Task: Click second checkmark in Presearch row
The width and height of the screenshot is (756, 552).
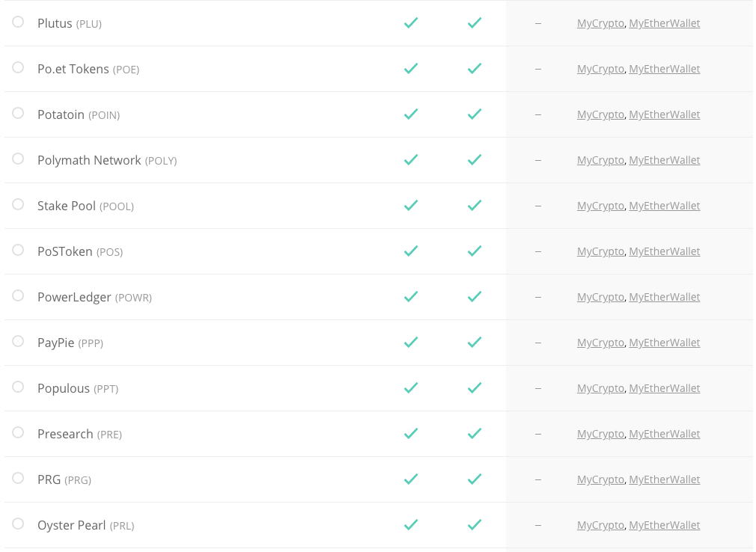Action: point(475,434)
